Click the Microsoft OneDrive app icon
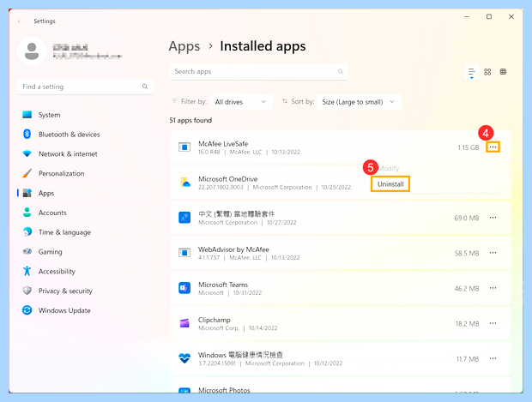Screen dimensions: 532x402 184,183
